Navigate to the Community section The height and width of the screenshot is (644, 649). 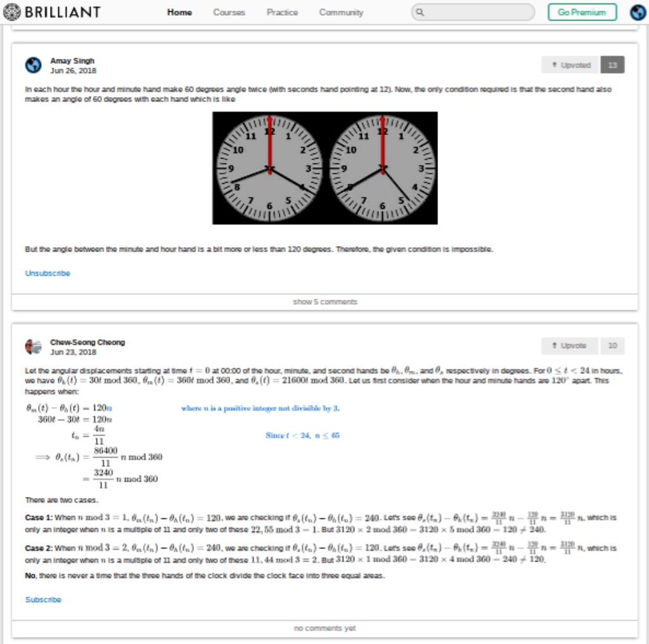(341, 12)
